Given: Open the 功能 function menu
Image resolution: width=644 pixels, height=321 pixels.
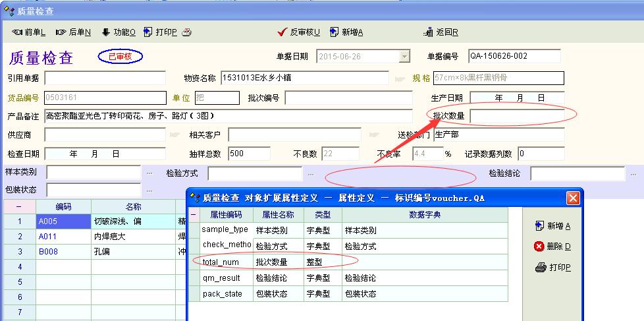Looking at the screenshot, I should 119,32.
